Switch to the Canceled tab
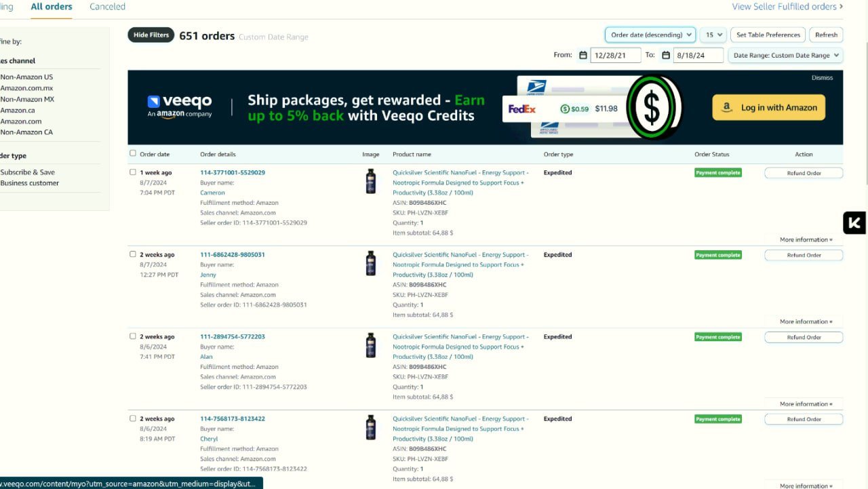This screenshot has width=868, height=489. pos(107,7)
